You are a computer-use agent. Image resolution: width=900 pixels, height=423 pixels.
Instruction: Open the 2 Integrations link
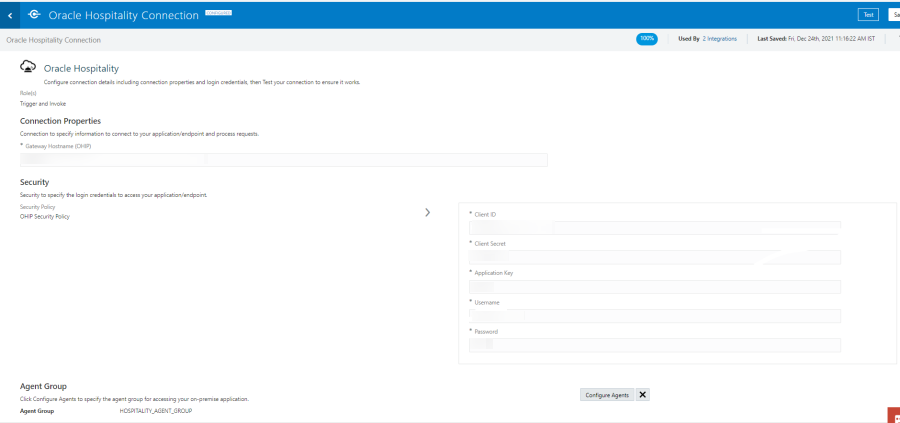pos(720,39)
